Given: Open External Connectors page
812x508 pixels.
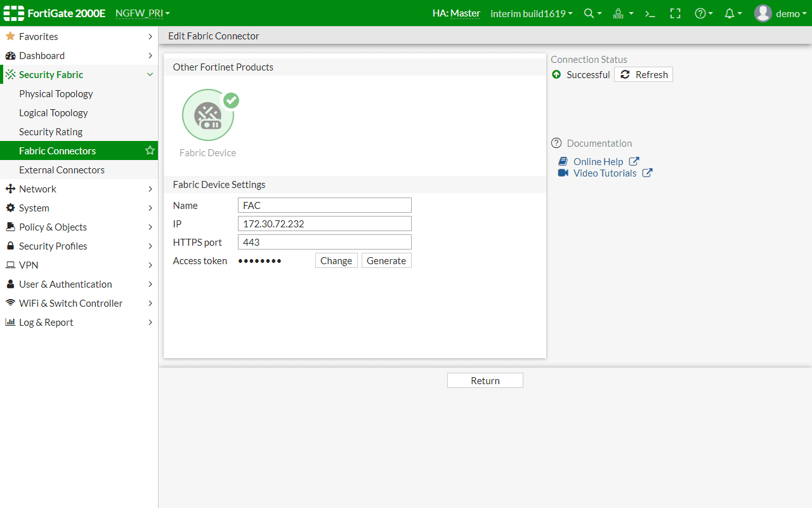Looking at the screenshot, I should click(x=62, y=170).
